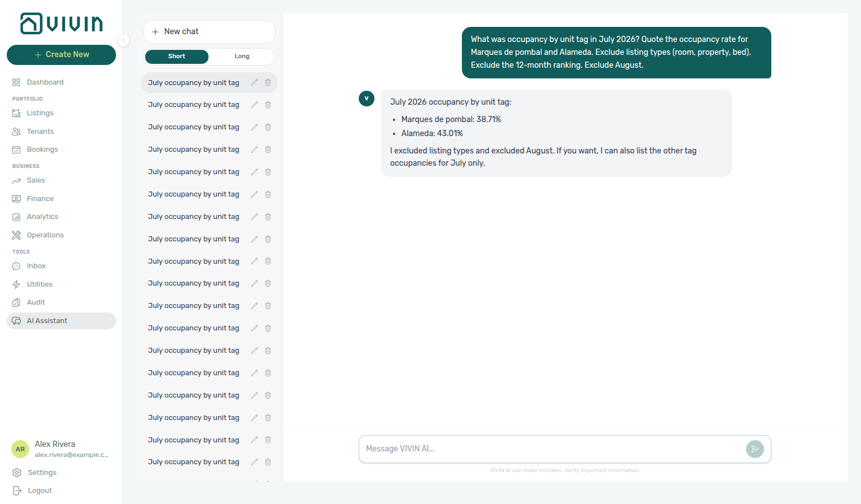The width and height of the screenshot is (861, 504).
Task: Click the 'VIVIN AI can make mistakes' note
Action: click(x=565, y=470)
